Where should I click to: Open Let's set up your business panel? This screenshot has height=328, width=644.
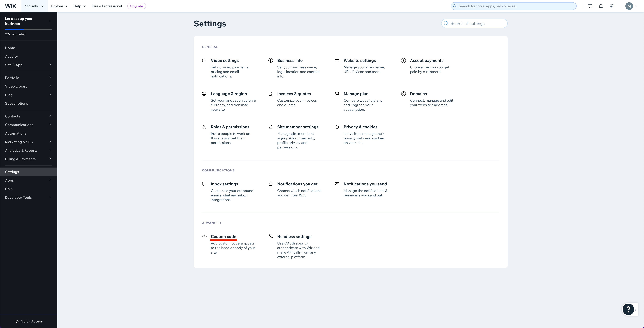[29, 21]
